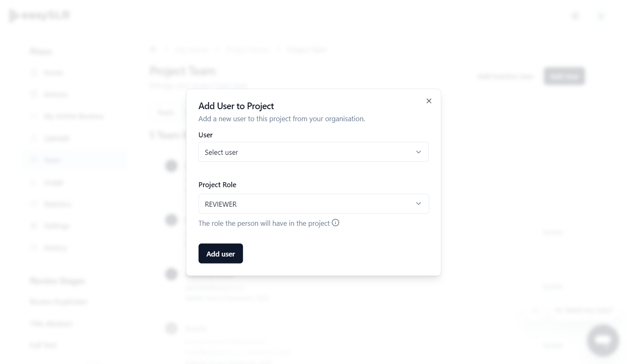Click the easySLR logo in the header

pyautogui.click(x=39, y=16)
